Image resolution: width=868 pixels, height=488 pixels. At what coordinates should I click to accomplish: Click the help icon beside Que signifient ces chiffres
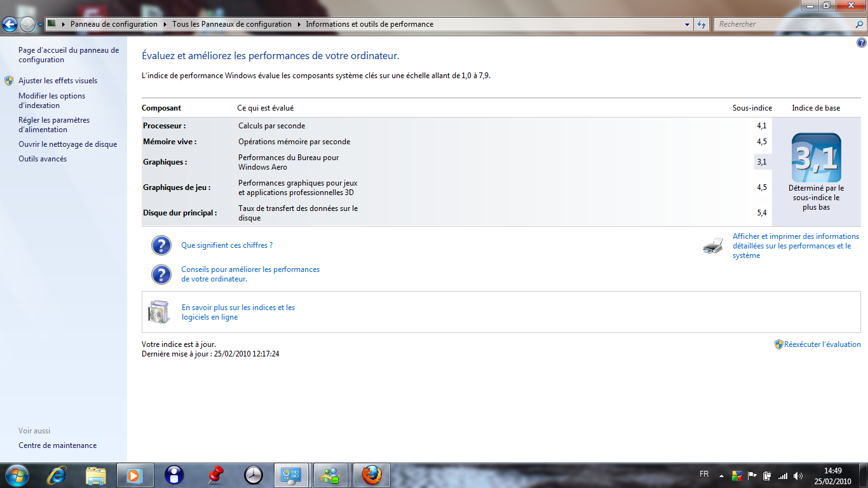pyautogui.click(x=161, y=245)
